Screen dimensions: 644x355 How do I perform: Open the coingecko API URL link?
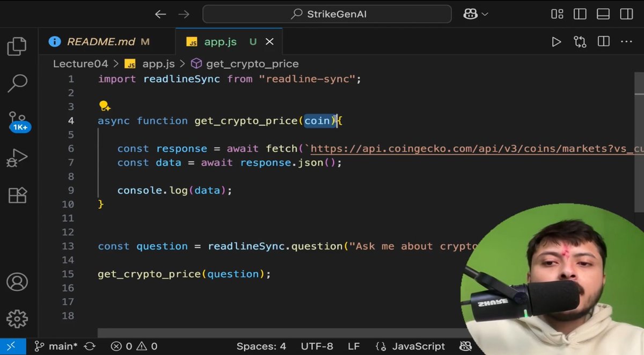pos(477,149)
